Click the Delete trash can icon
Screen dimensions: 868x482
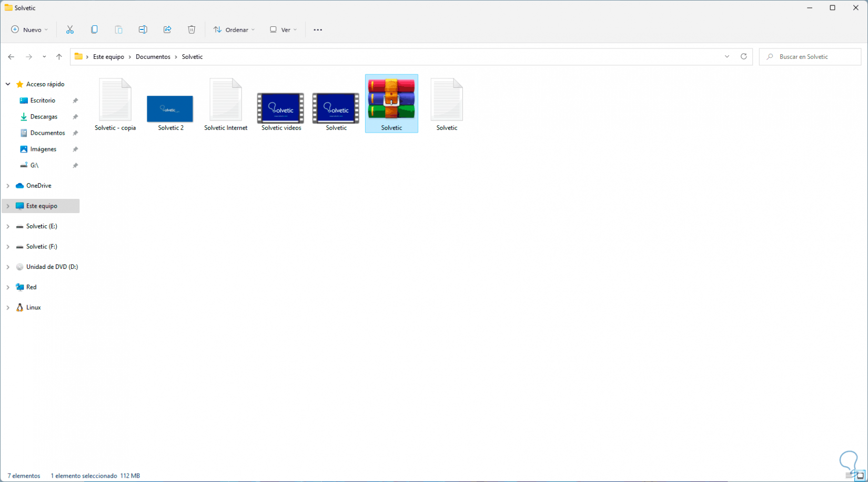[x=191, y=29]
